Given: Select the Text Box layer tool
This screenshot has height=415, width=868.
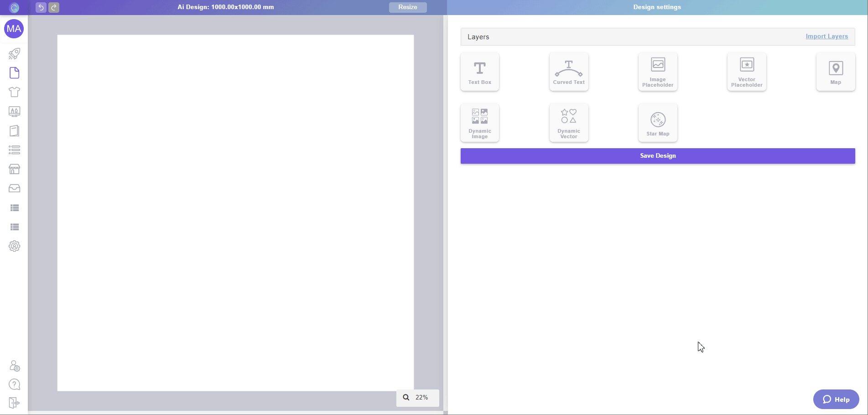Looking at the screenshot, I should click(x=479, y=71).
